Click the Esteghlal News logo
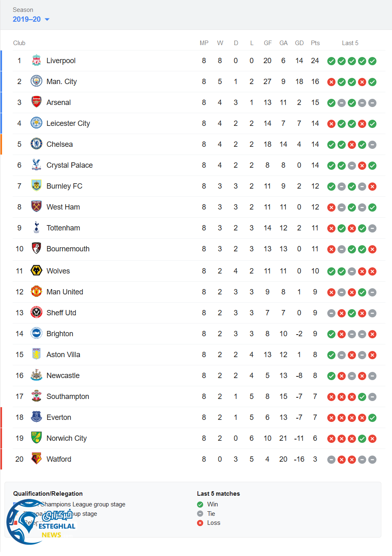The image size is (392, 556). (40, 522)
